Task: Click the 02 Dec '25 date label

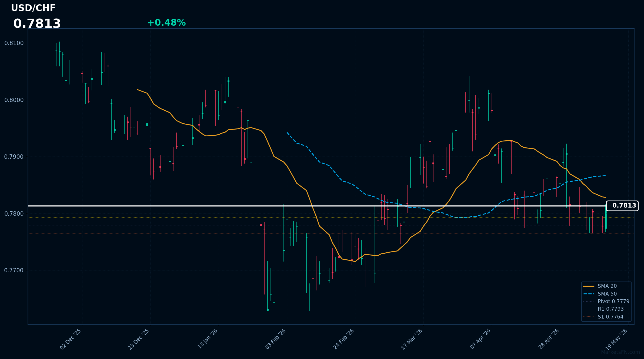Action: tap(71, 339)
